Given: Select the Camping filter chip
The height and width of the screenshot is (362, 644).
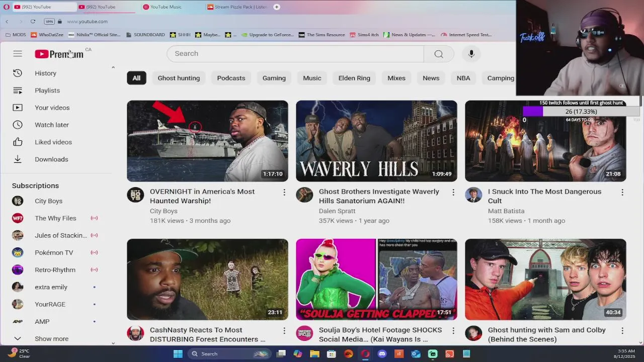Looking at the screenshot, I should pyautogui.click(x=499, y=78).
